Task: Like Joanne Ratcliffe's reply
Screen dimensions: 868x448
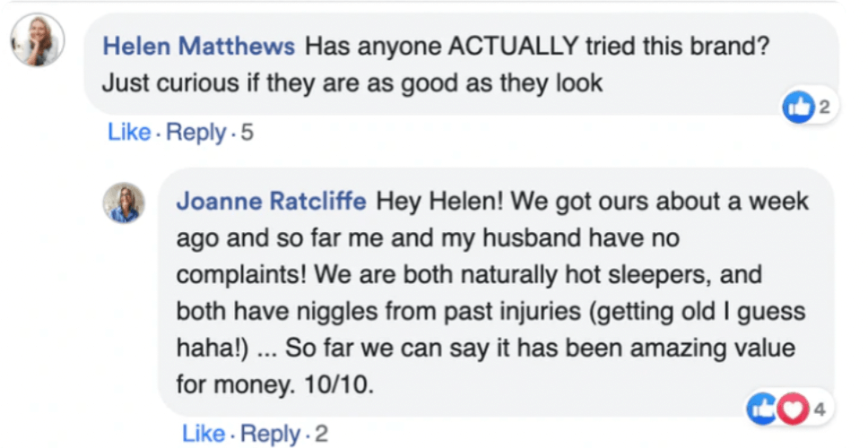Action: pyautogui.click(x=203, y=435)
